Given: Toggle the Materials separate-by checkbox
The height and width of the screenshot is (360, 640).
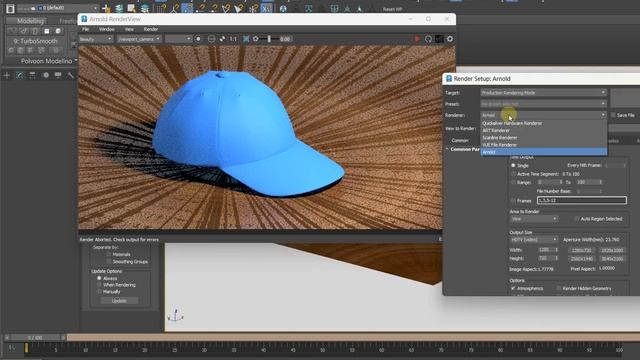Looking at the screenshot, I should (x=109, y=254).
